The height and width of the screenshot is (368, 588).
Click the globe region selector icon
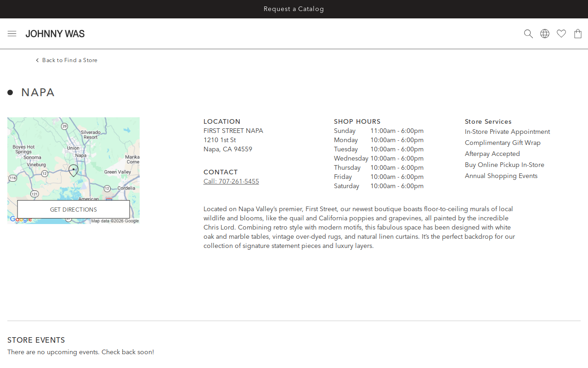[545, 34]
